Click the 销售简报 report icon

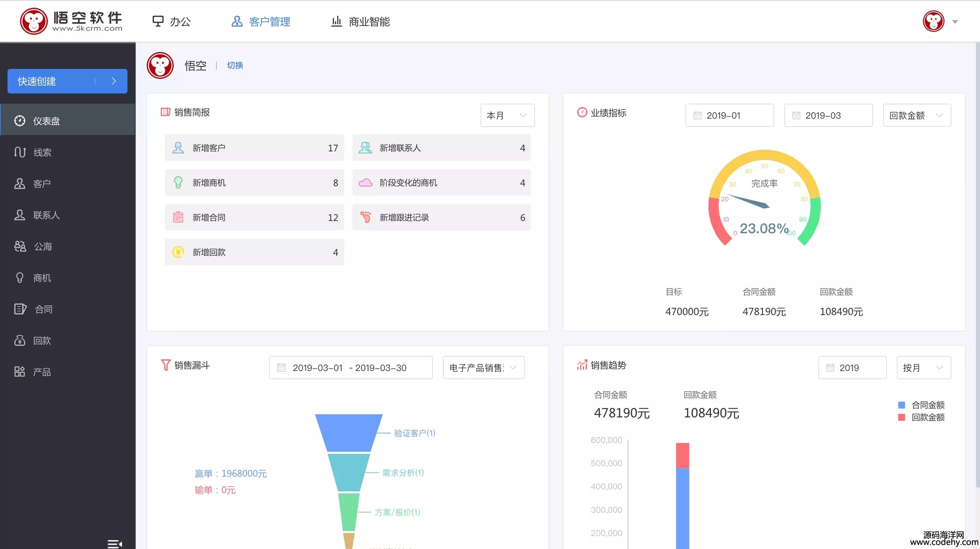(x=166, y=112)
